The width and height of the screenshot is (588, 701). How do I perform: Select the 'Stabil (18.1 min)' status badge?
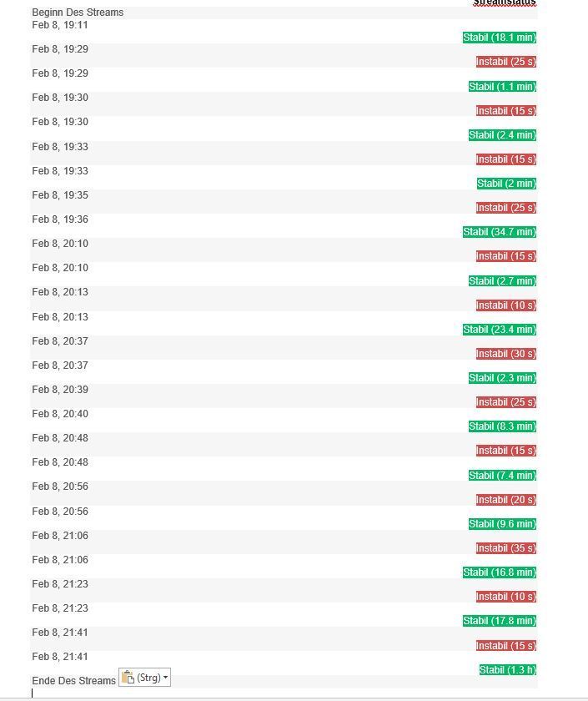[x=500, y=38]
